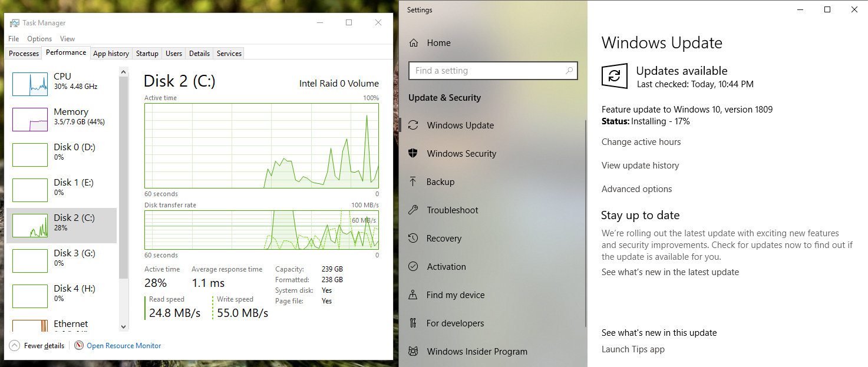
Task: Open Windows Security from the Settings sidebar
Action: [x=461, y=153]
